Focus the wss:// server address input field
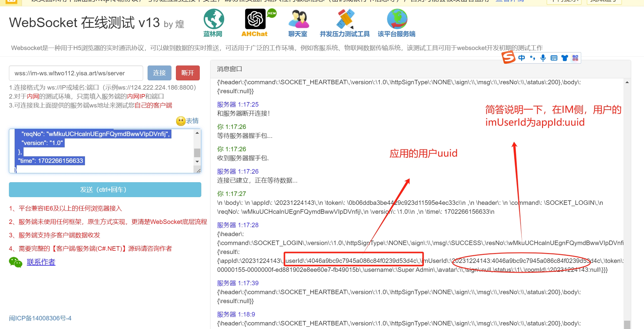644x329 pixels. coord(76,73)
